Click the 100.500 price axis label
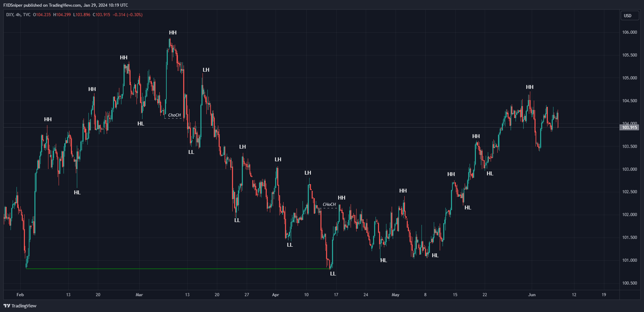Viewport: 644px width, 312px height. tap(630, 283)
